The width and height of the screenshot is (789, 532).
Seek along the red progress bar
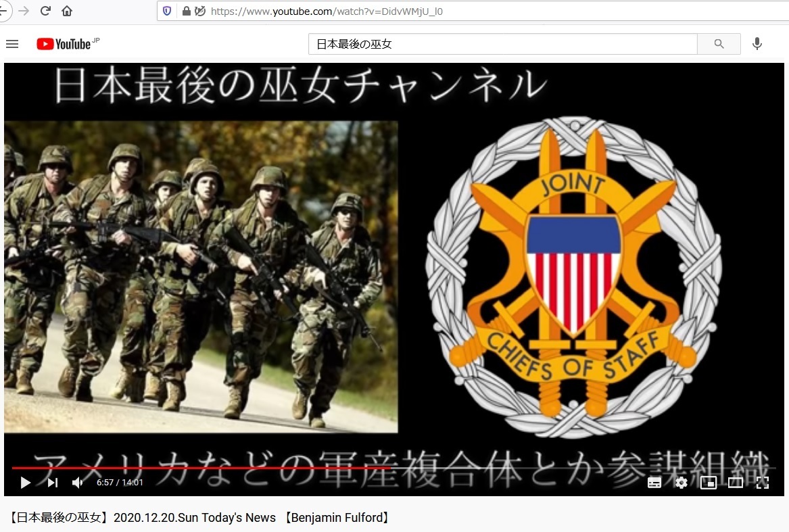point(394,468)
